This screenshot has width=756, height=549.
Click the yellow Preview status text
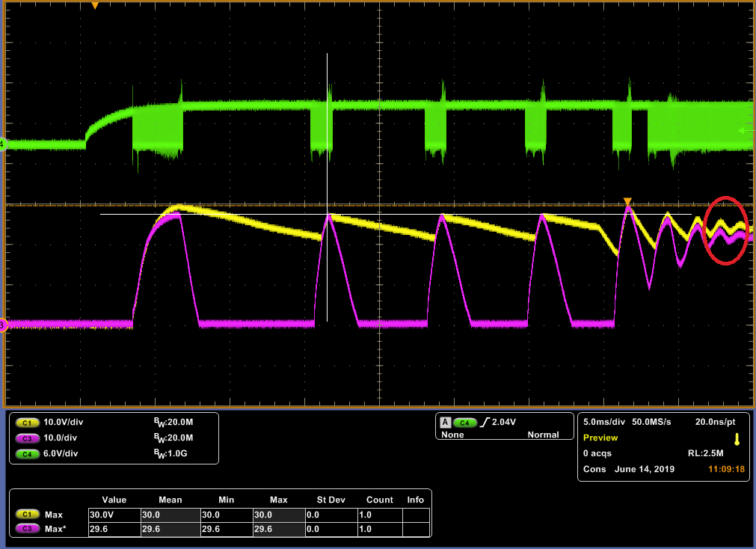click(x=600, y=438)
